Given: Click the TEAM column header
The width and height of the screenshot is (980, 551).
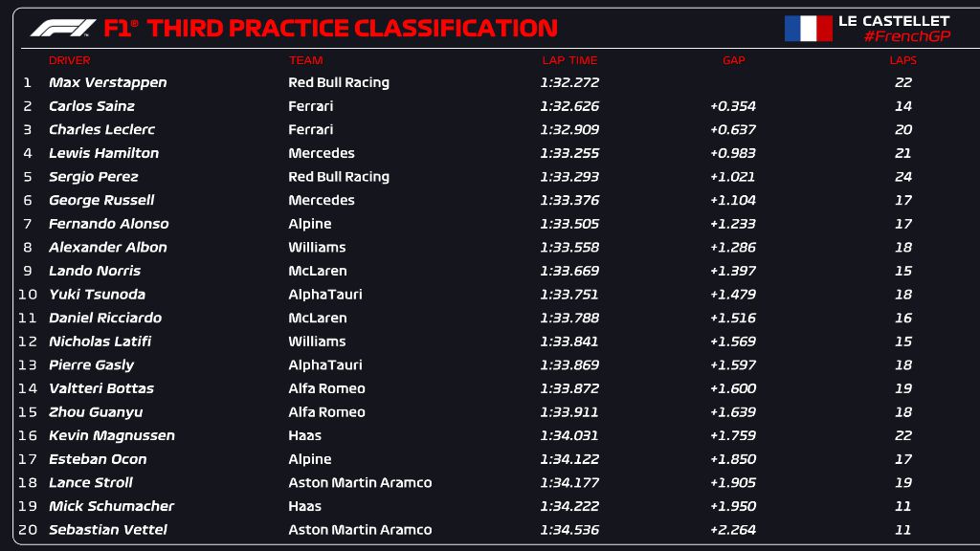Looking at the screenshot, I should (x=305, y=60).
